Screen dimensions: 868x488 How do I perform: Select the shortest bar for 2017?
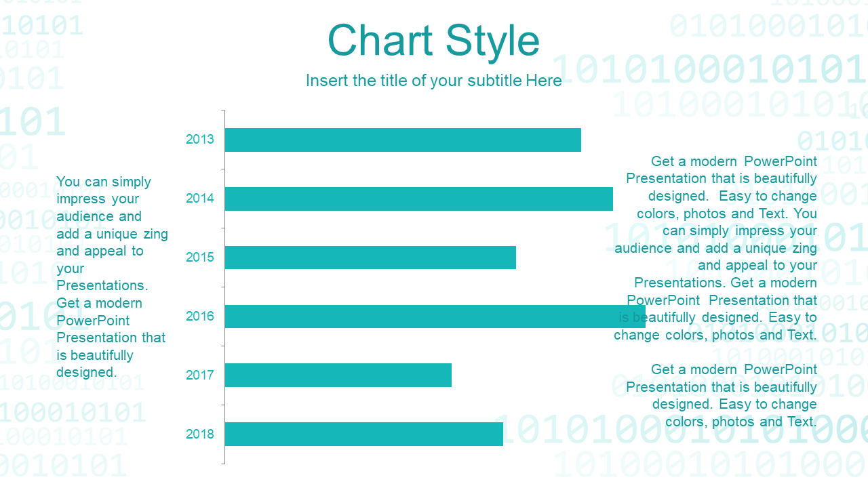click(x=338, y=375)
